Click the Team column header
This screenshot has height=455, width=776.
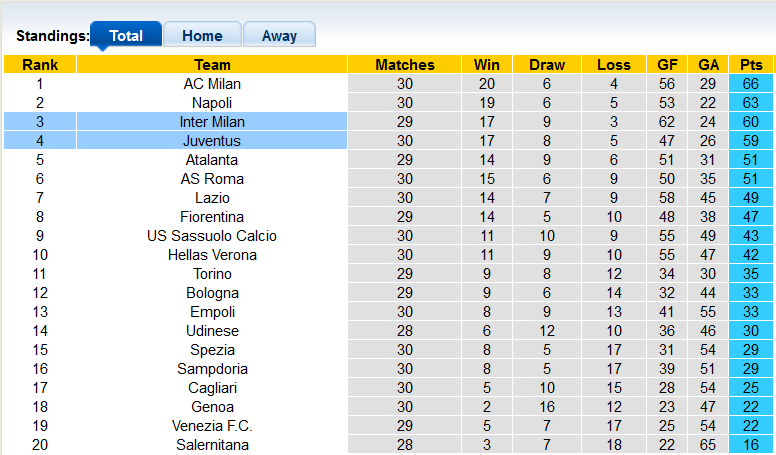click(x=212, y=65)
